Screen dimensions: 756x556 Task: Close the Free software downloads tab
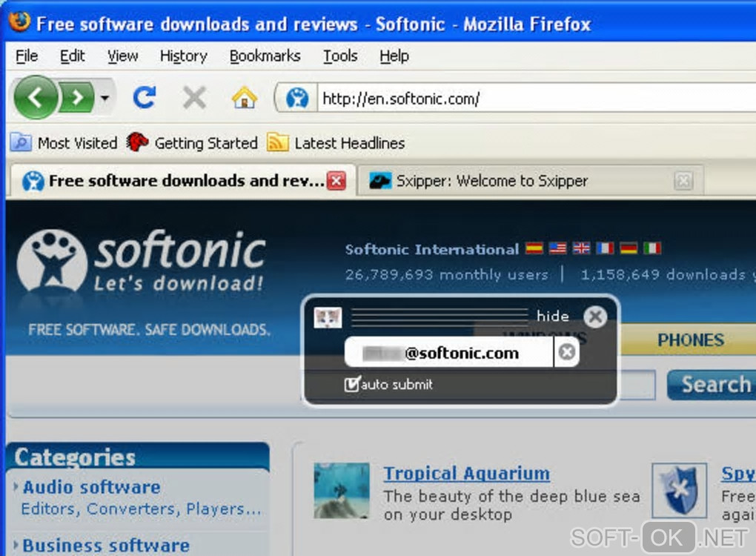pos(336,181)
